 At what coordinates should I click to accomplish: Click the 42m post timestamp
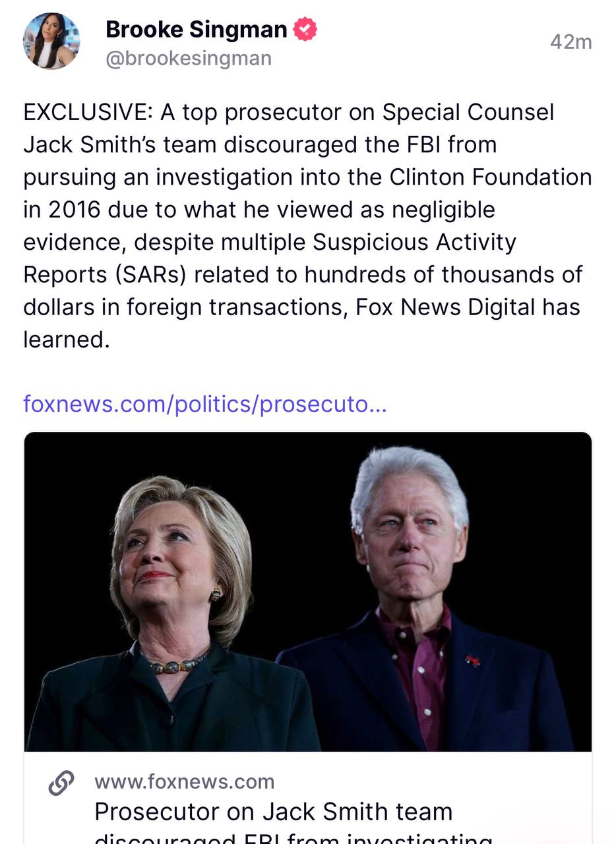571,42
